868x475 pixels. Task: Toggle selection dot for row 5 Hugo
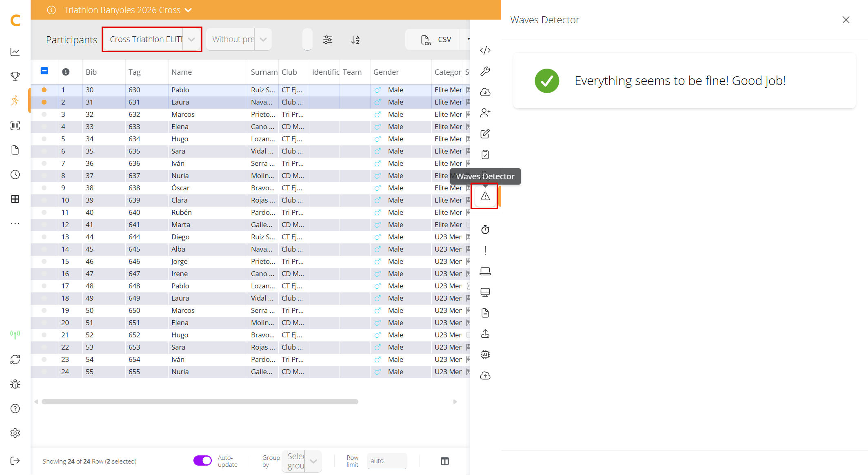(44, 139)
